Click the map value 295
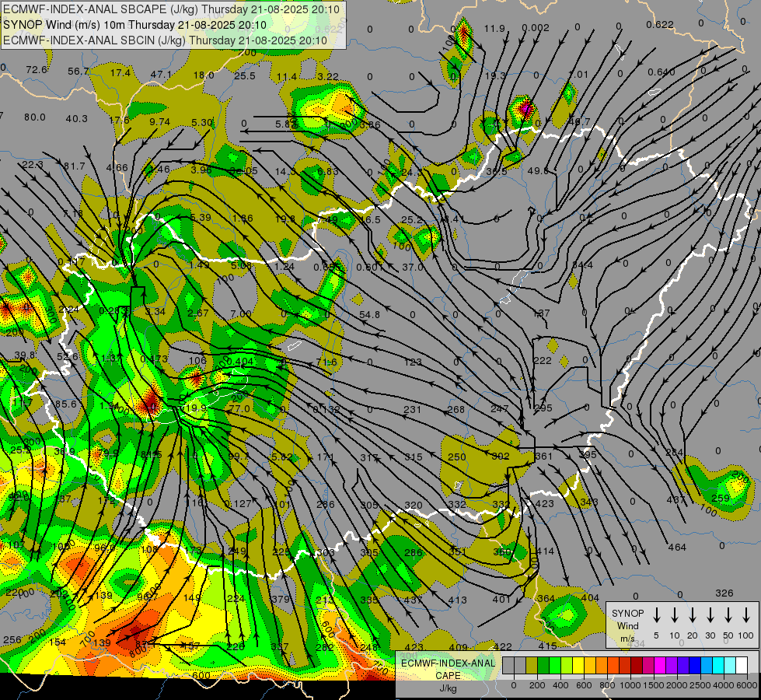The width and height of the screenshot is (761, 700). pyautogui.click(x=543, y=408)
